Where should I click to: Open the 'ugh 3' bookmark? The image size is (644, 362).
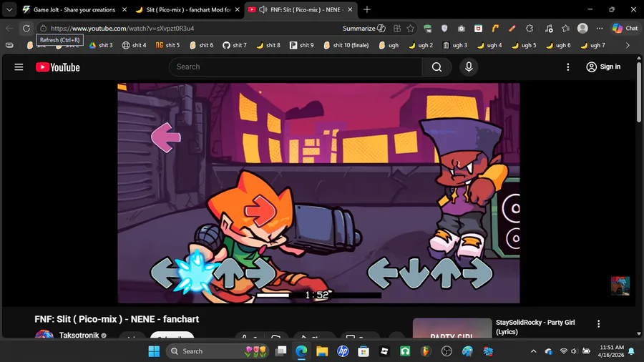[455, 45]
